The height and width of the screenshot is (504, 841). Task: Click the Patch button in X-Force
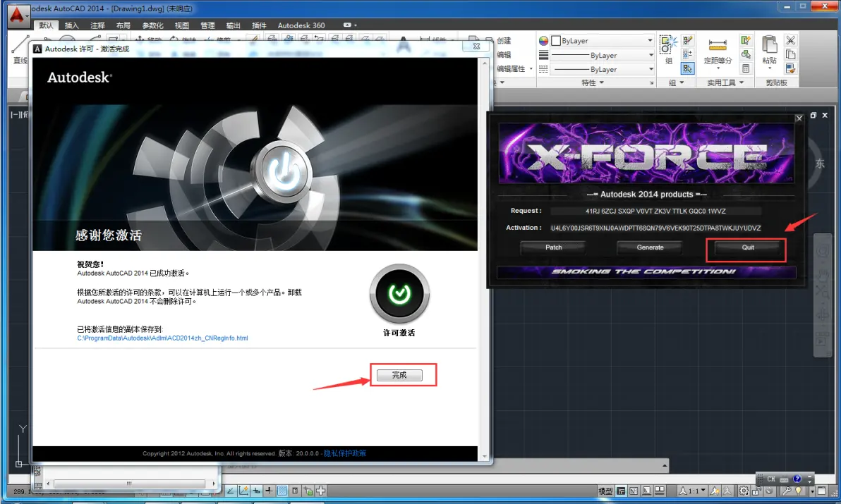coord(554,247)
